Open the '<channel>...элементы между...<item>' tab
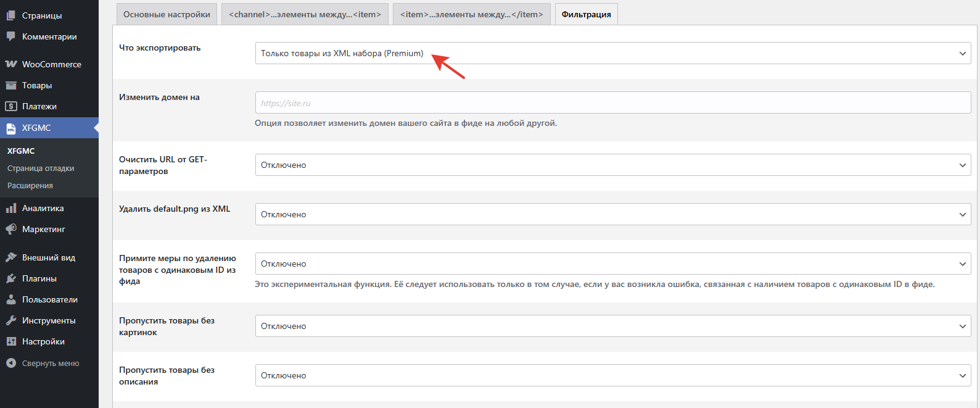The height and width of the screenshot is (408, 980). coord(305,14)
